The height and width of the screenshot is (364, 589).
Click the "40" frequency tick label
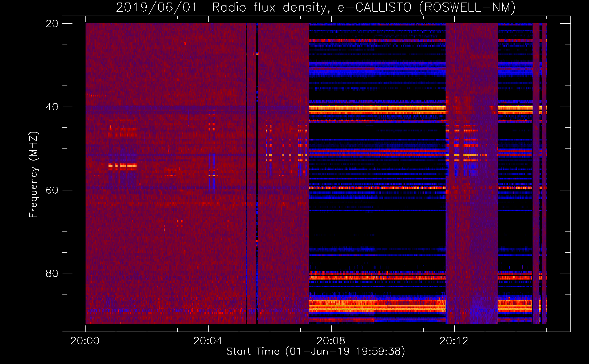point(52,107)
